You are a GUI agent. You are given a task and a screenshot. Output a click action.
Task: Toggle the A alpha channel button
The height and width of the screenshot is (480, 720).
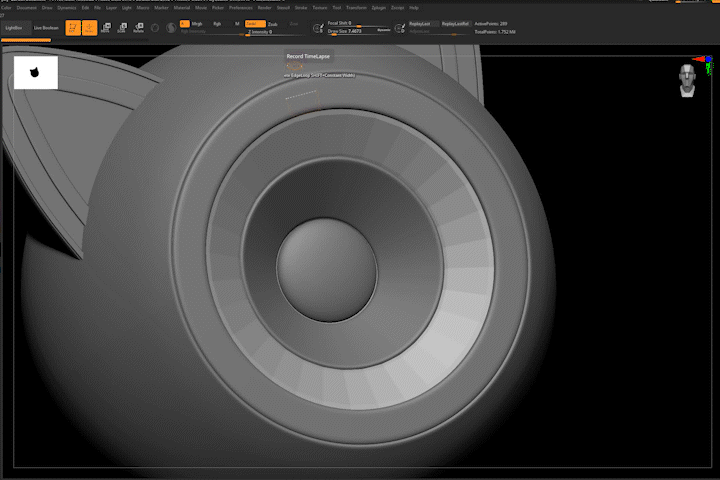tap(184, 23)
